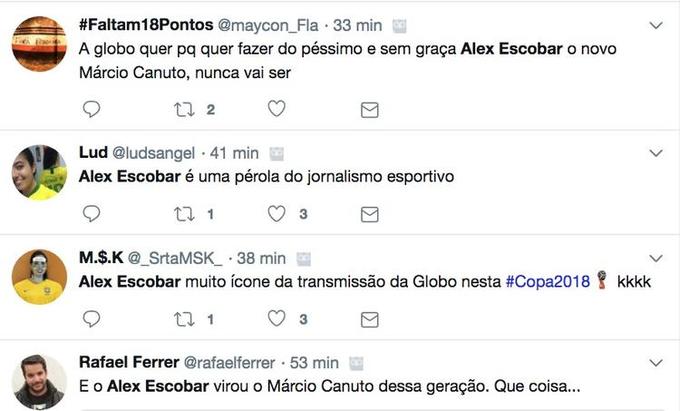Click M.$.K's avatar image

click(x=39, y=278)
